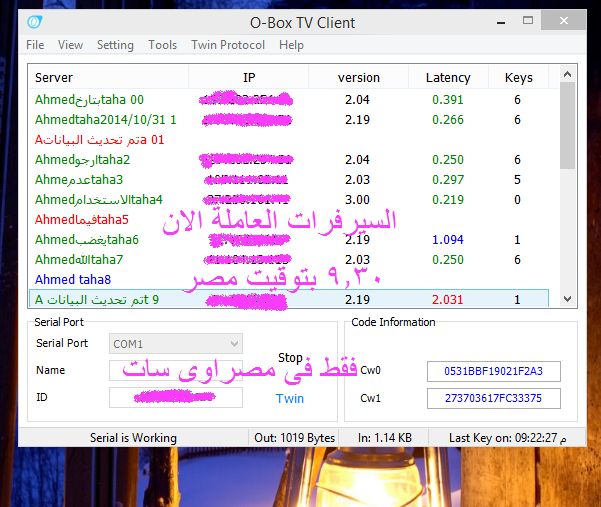
Task: Click the server list scrollbar thumb
Action: point(567,125)
